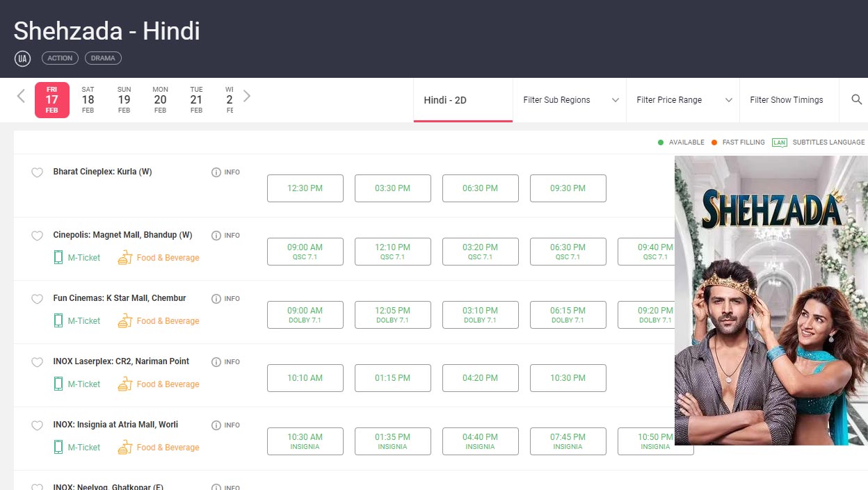Open info icon for Fun Cinemas Chembur

pyautogui.click(x=216, y=299)
